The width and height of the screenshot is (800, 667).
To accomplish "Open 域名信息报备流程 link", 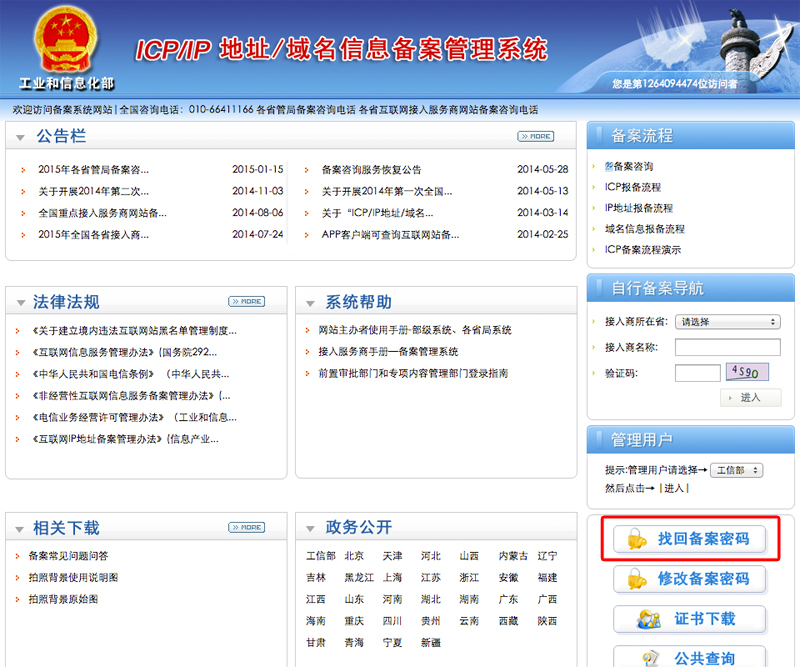I will click(644, 229).
